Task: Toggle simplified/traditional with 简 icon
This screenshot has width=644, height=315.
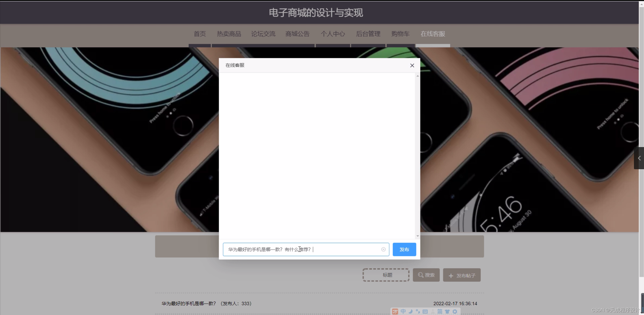Action: pyautogui.click(x=440, y=311)
